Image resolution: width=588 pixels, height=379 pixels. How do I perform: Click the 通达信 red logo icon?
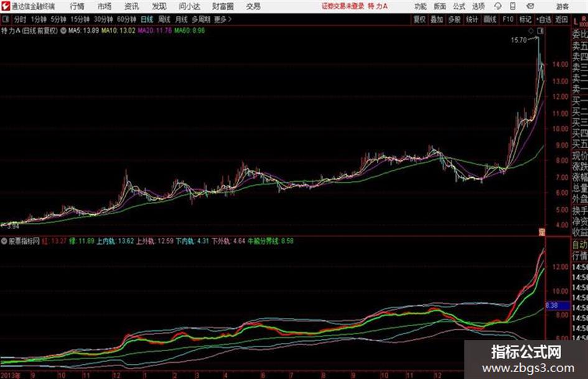coord(6,6)
